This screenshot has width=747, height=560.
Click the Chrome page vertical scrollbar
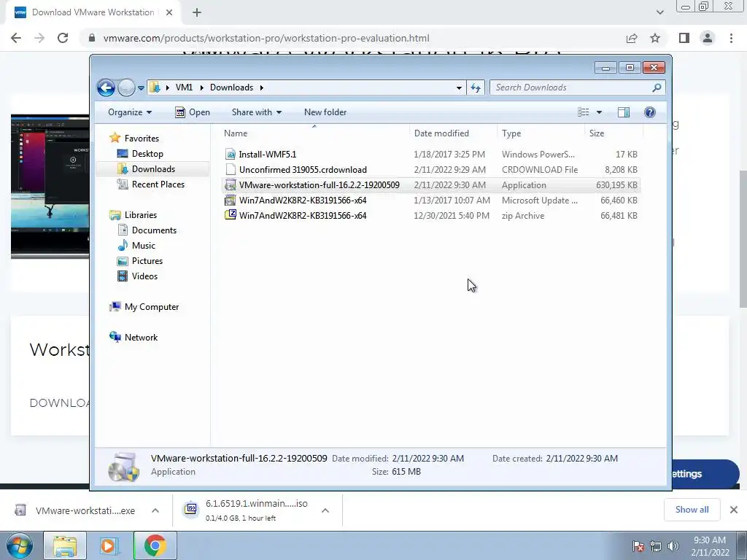tap(743, 238)
